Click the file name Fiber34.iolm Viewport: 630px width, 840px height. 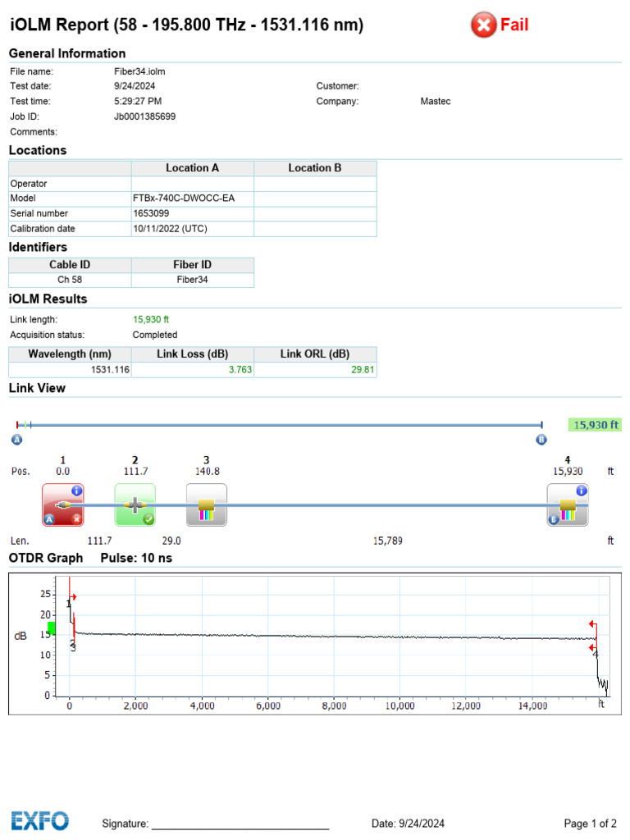[x=139, y=71]
